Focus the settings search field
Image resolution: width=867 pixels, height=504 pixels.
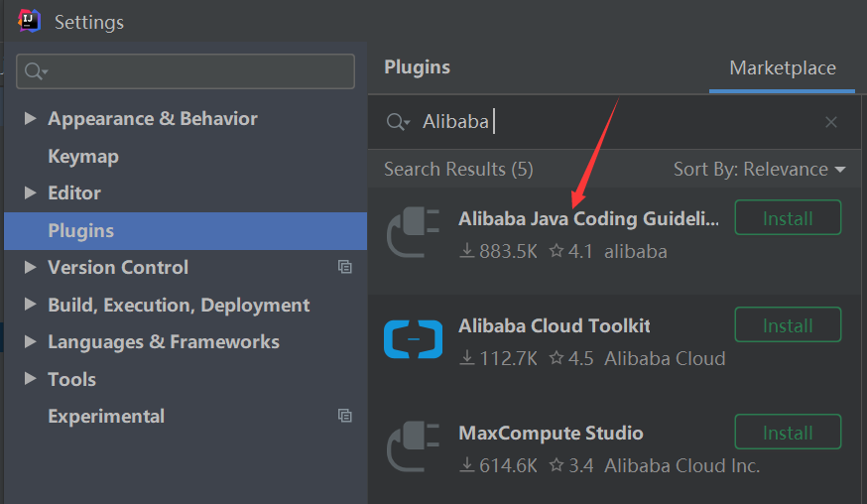coord(198,71)
